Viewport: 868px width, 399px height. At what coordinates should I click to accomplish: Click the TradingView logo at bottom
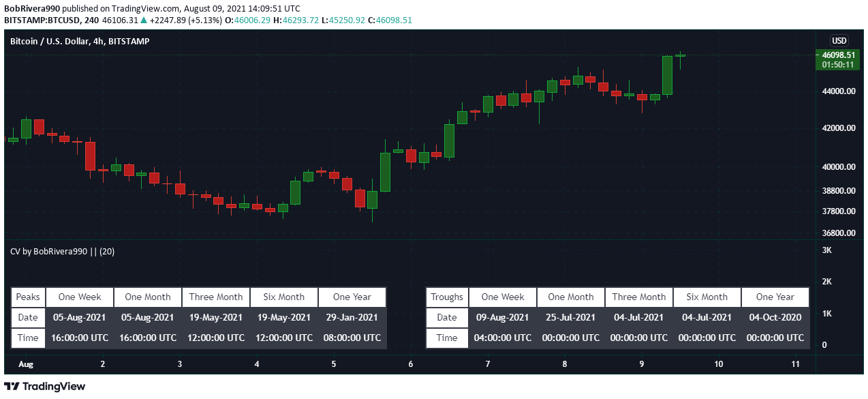pos(45,387)
